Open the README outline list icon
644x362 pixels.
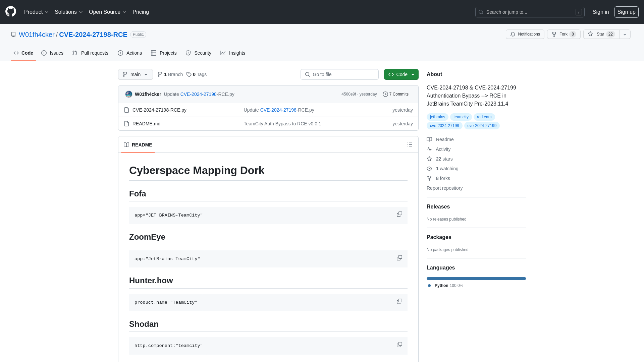tap(410, 144)
